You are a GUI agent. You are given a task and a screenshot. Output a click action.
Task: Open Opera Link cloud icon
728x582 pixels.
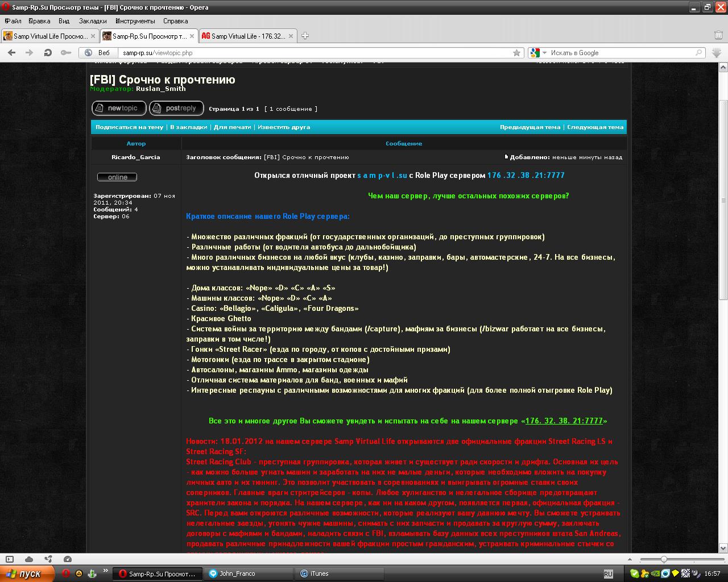(x=29, y=559)
